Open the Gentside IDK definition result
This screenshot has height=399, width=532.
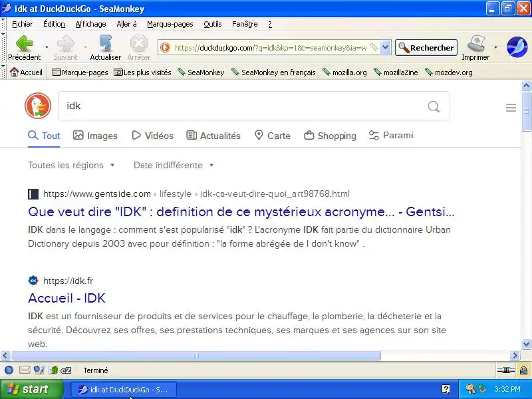tap(241, 211)
